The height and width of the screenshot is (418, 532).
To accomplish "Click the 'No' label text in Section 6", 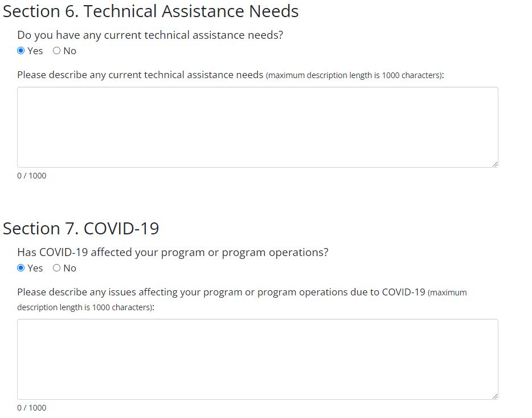I will pos(70,51).
